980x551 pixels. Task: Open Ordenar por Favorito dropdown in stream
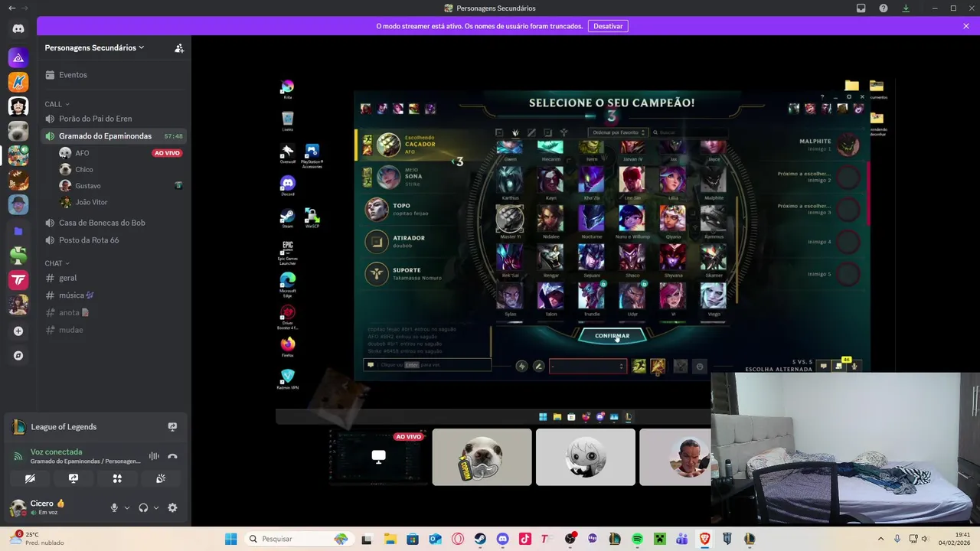pyautogui.click(x=619, y=132)
